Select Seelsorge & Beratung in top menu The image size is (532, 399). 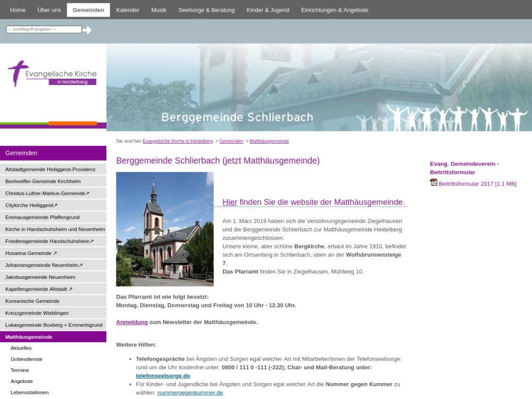tap(206, 10)
